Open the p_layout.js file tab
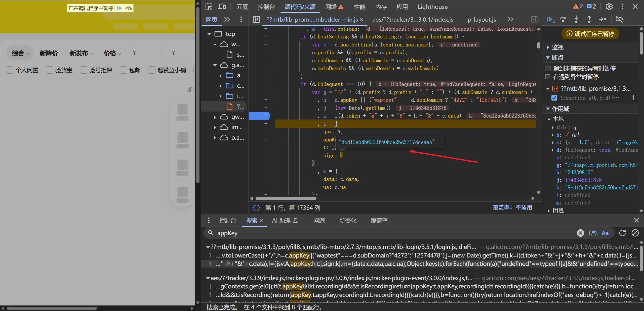Screen dimensions: 644x311 pyautogui.click(x=481, y=20)
